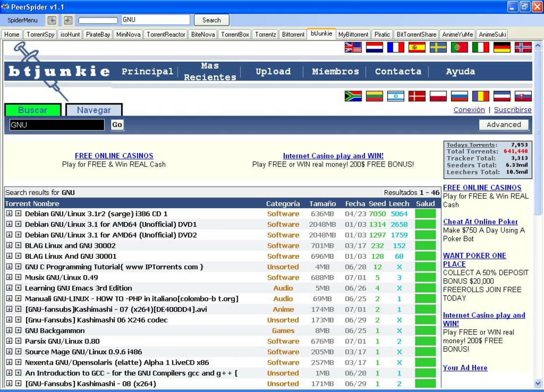Select the Danish flag

[x=417, y=96]
